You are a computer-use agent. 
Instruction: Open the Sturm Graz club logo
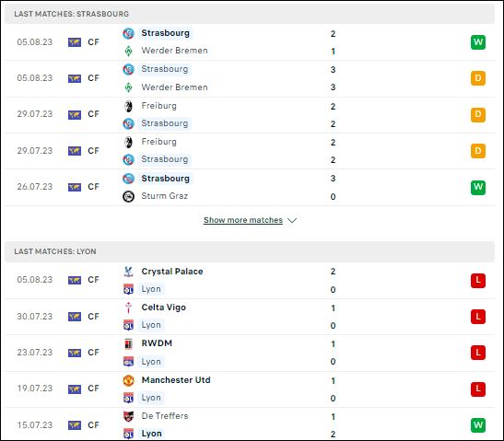128,196
